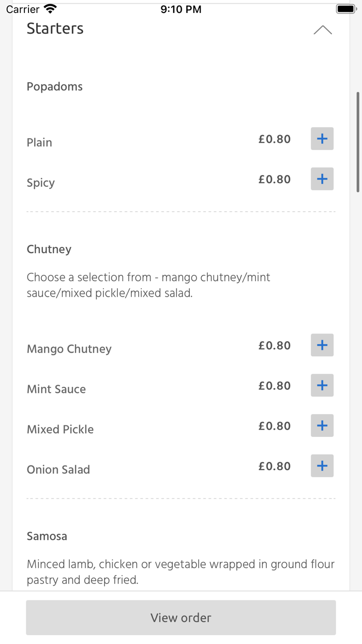Click the Samosa category heading
362x644 pixels.
pos(47,536)
